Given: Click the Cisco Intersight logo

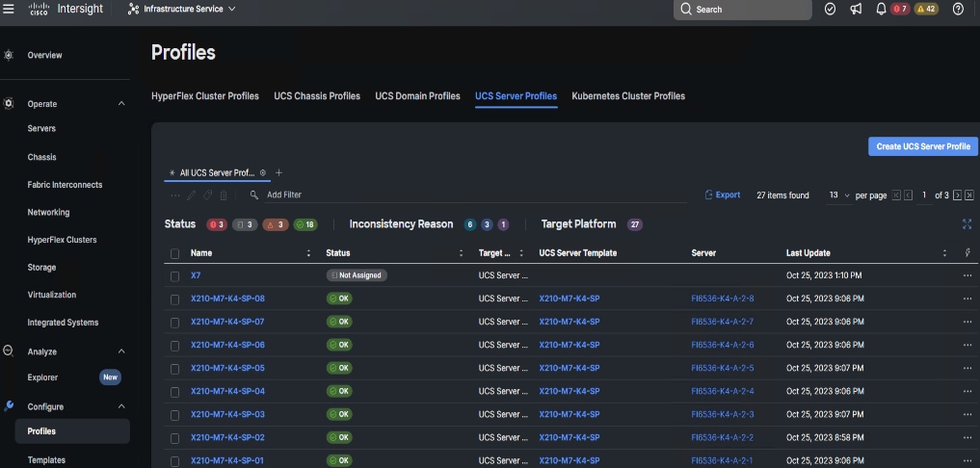Looking at the screenshot, I should pos(66,10).
